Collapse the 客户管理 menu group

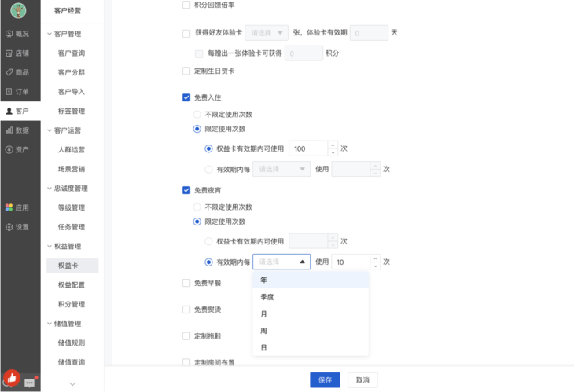pyautogui.click(x=49, y=34)
